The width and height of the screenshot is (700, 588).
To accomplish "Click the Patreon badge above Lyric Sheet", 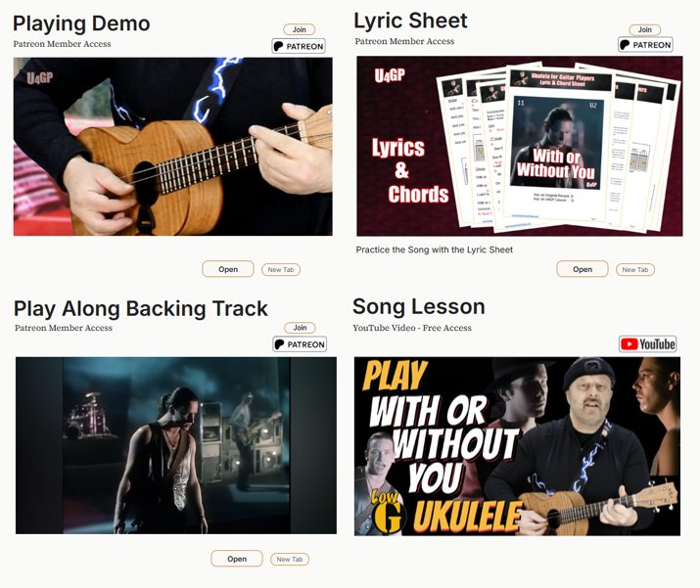I will point(645,45).
